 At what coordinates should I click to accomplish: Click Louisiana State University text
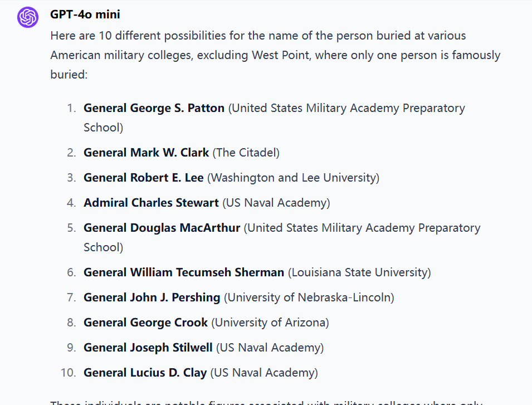click(x=359, y=272)
